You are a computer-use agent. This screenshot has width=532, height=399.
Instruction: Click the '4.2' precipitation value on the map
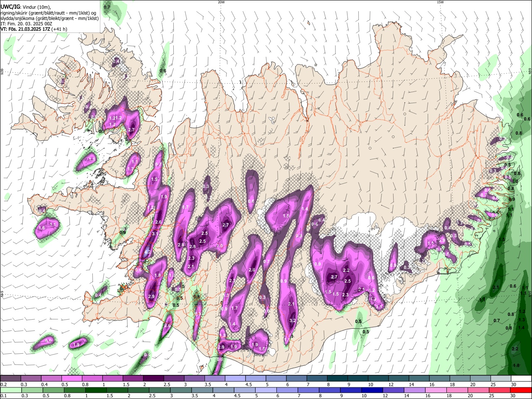click(147, 252)
